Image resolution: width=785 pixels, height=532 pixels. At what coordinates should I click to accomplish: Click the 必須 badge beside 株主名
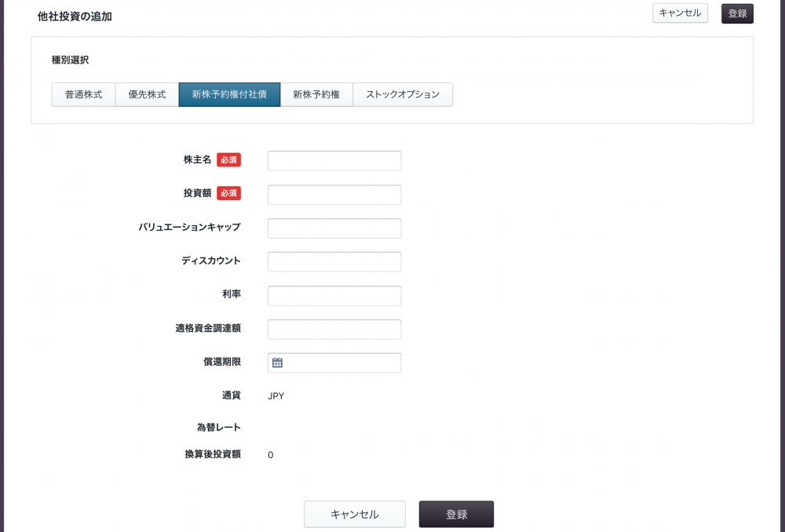(x=228, y=160)
